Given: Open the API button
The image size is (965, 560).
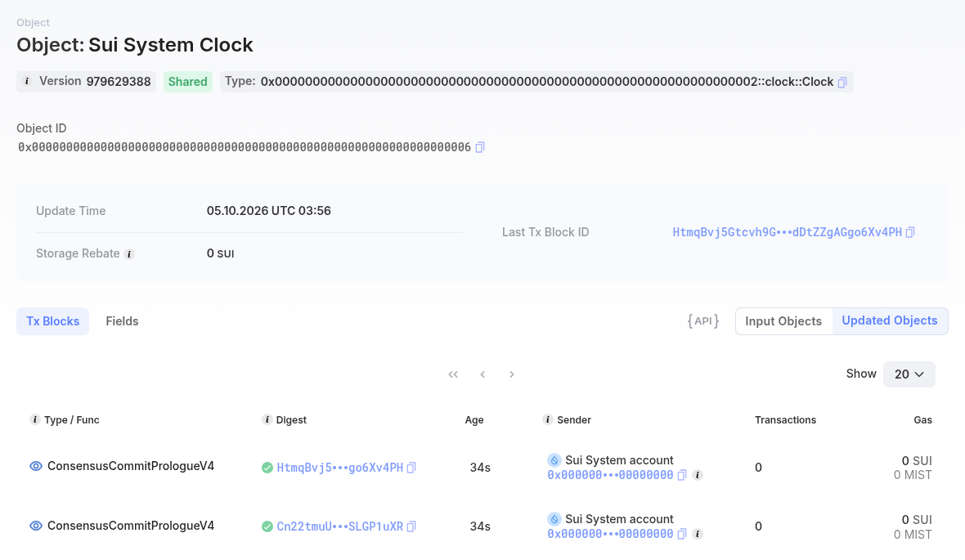Looking at the screenshot, I should point(702,321).
